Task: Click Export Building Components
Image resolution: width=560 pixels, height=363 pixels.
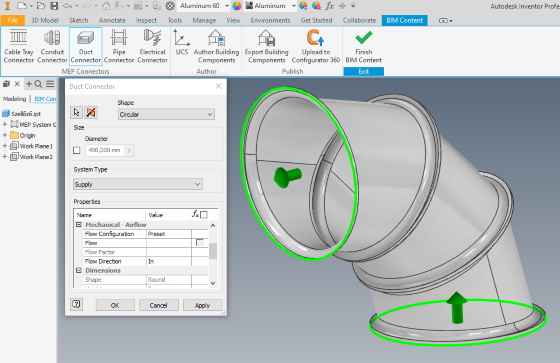Action: coord(266,46)
